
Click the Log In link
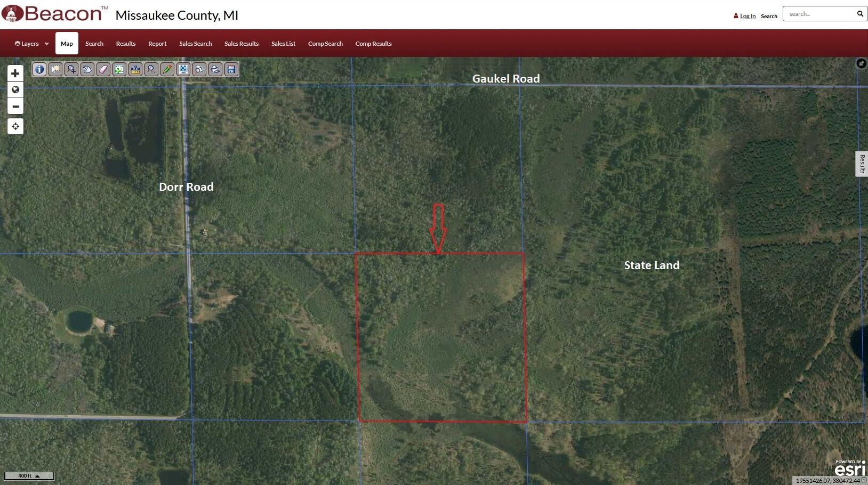click(x=748, y=15)
